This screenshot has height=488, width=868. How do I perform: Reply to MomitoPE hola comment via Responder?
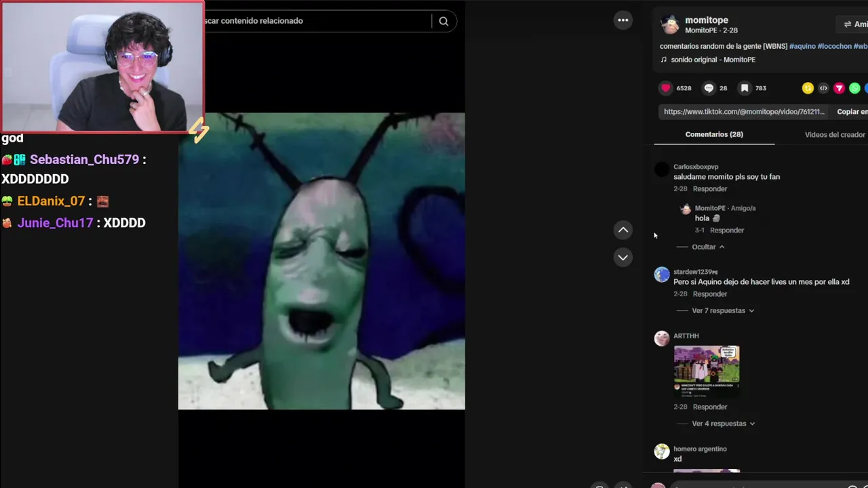click(727, 230)
